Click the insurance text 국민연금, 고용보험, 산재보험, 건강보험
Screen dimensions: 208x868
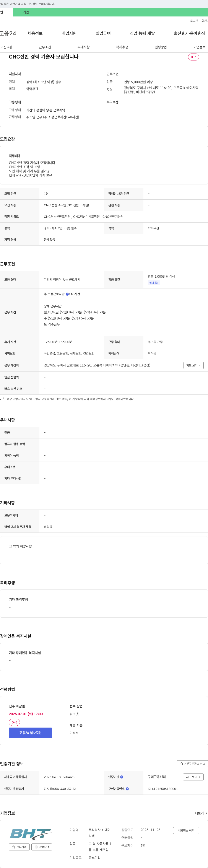click(x=69, y=353)
